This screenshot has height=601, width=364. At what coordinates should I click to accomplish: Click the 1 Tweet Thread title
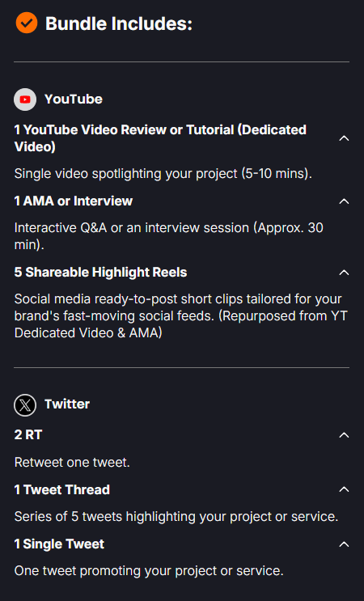(x=62, y=489)
